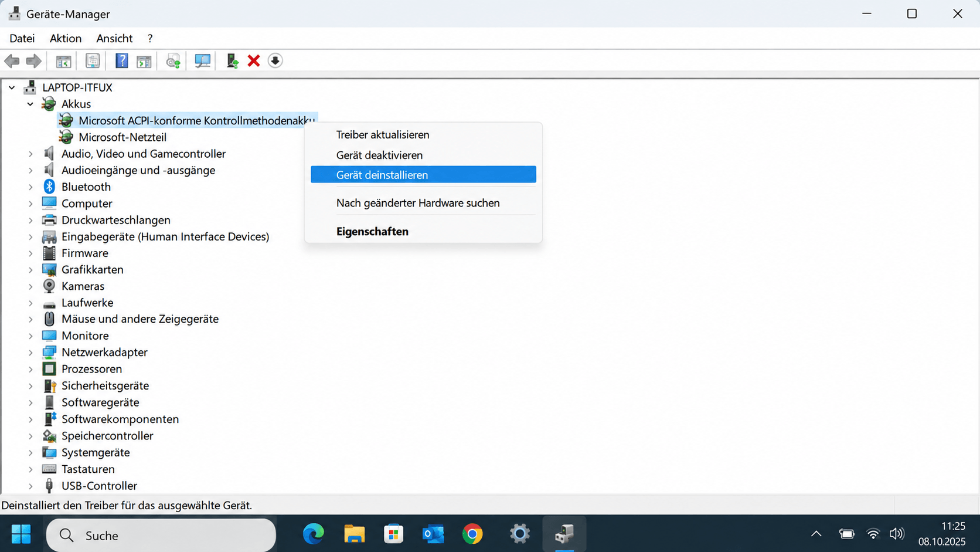Click the blue Help question mark icon
The height and width of the screenshot is (552, 980).
[121, 60]
